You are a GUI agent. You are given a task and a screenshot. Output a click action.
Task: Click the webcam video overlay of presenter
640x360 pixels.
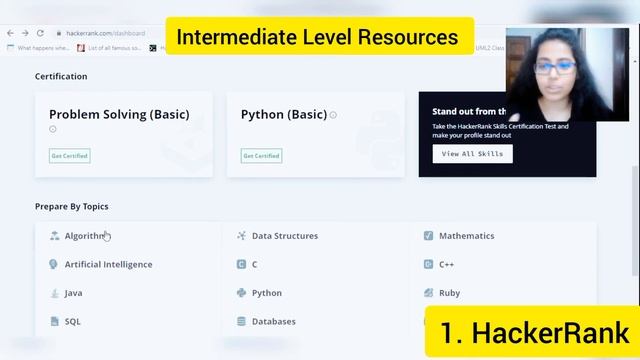[x=567, y=75]
